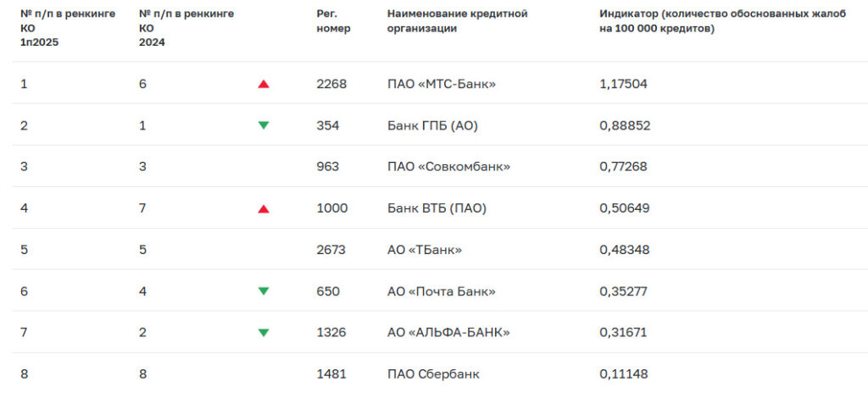Click the Индикатор column header
Image resolution: width=868 pixels, height=393 pixels.
coord(722,21)
